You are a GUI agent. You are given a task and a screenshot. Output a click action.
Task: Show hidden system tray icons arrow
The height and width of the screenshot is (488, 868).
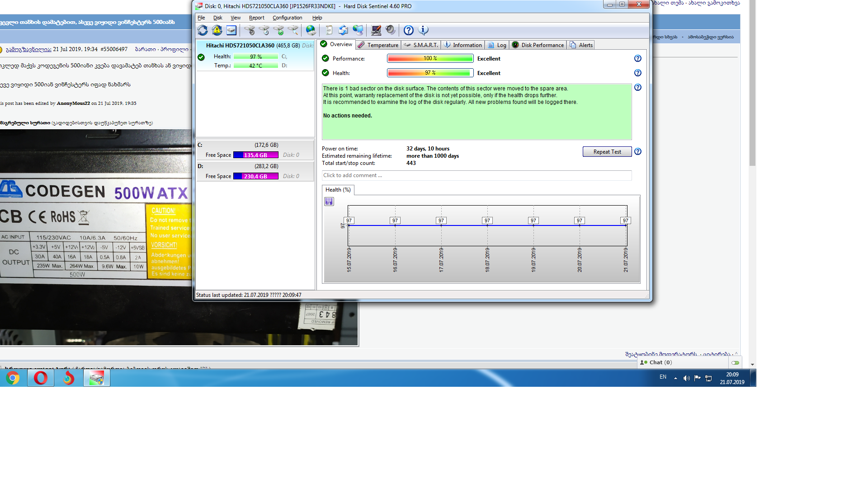click(675, 378)
